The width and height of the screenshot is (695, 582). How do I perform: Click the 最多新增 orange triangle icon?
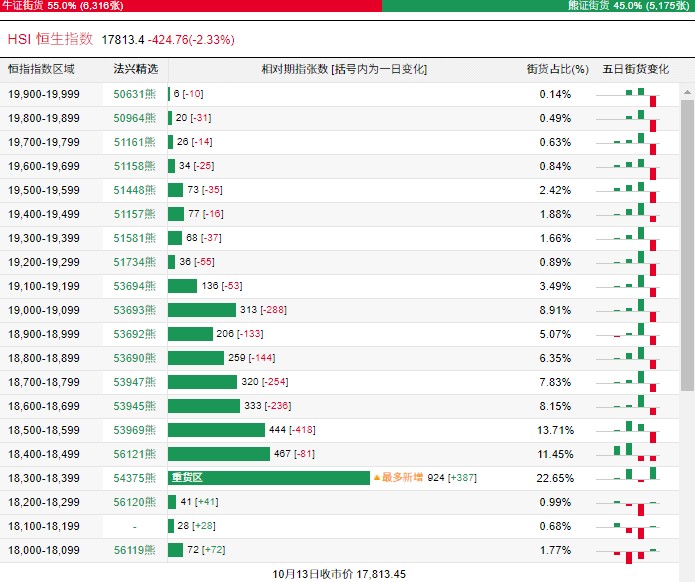[x=377, y=478]
